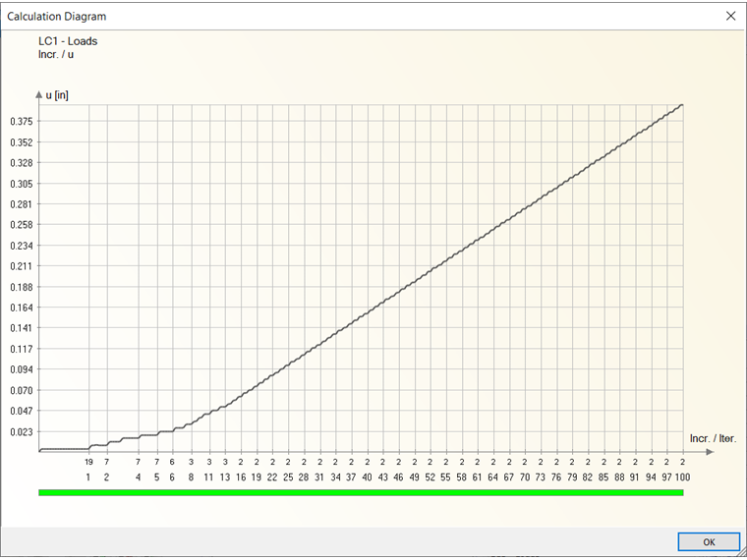Click increment label 49 on horizontal axis
This screenshot has width=747, height=560.
coord(415,477)
